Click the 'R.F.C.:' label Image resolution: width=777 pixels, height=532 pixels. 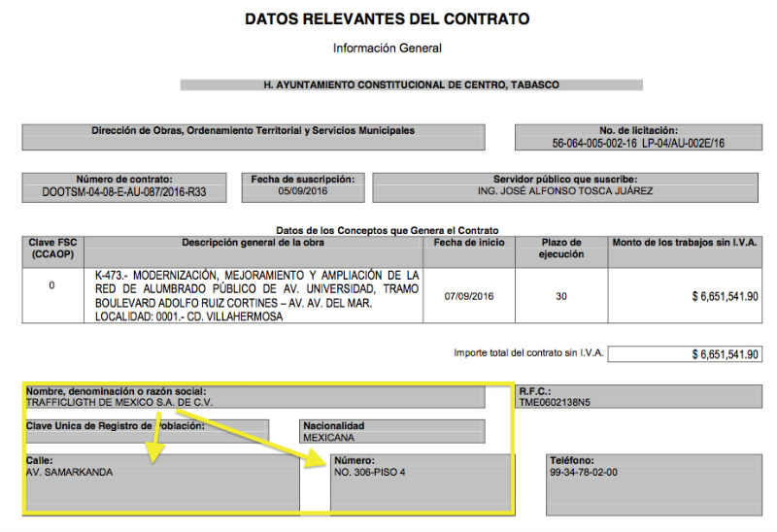535,391
